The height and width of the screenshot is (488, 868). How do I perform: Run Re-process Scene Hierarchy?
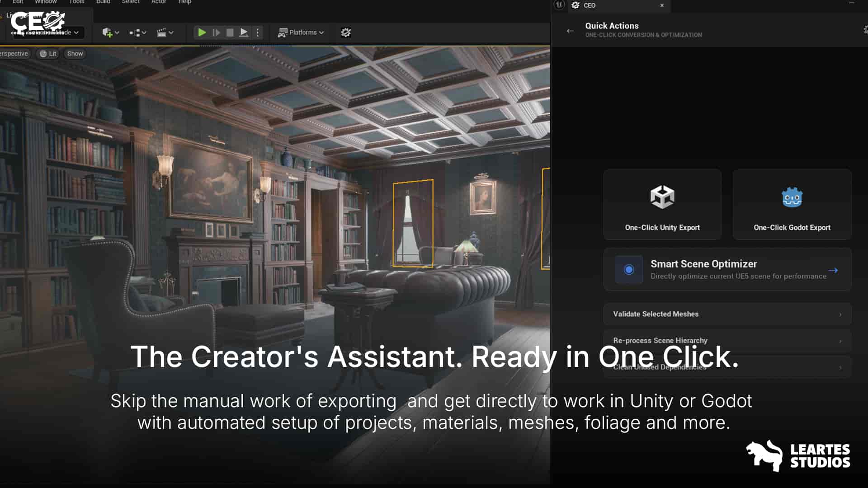[727, 341]
